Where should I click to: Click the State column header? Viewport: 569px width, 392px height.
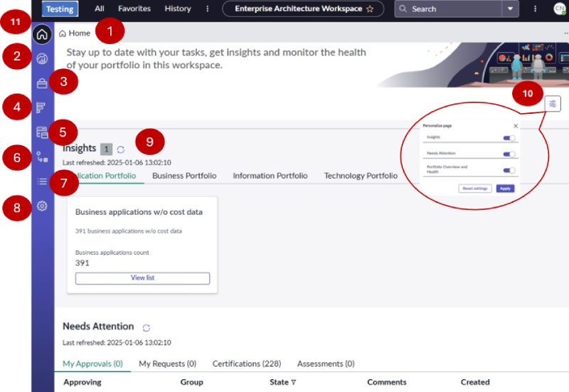tap(279, 382)
